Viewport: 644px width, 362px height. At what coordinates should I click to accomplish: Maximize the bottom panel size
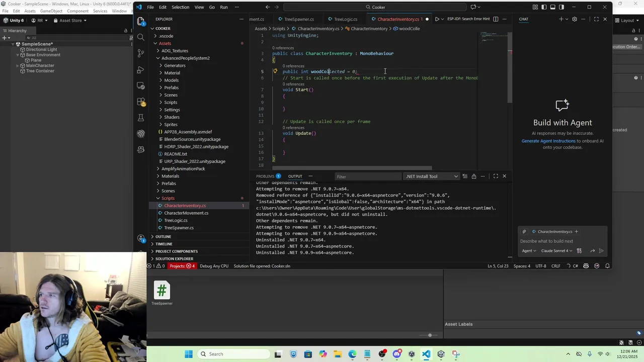[496, 176]
